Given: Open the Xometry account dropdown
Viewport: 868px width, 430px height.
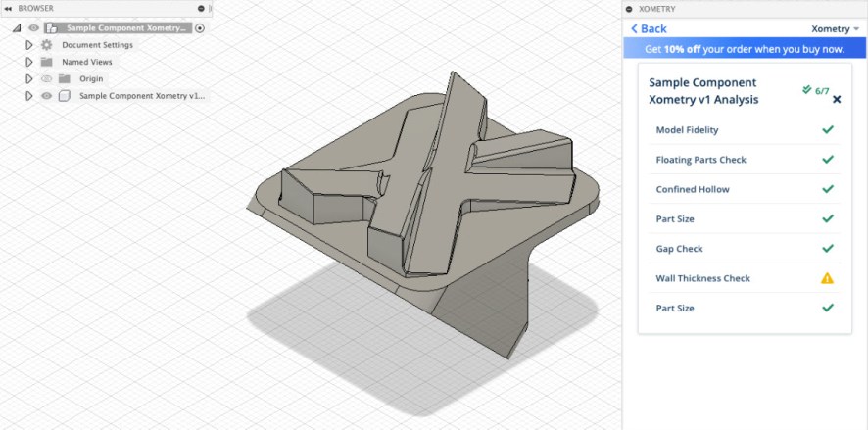Looking at the screenshot, I should click(x=836, y=28).
